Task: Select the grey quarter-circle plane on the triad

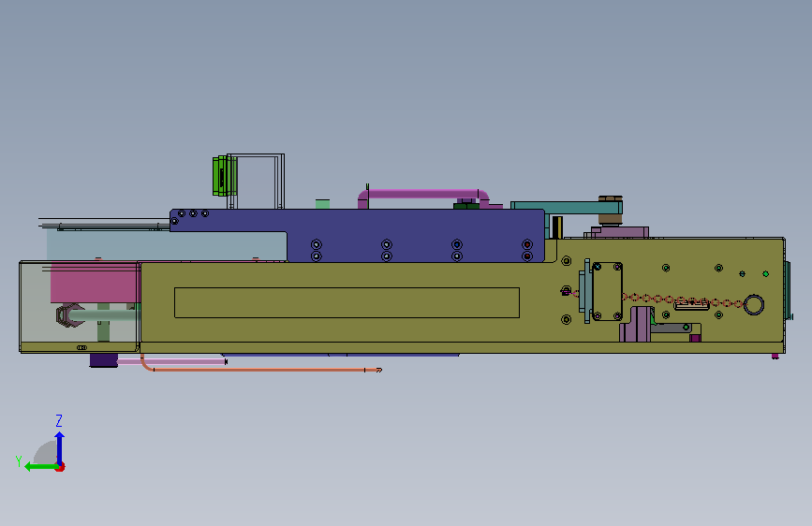Action: click(x=47, y=453)
